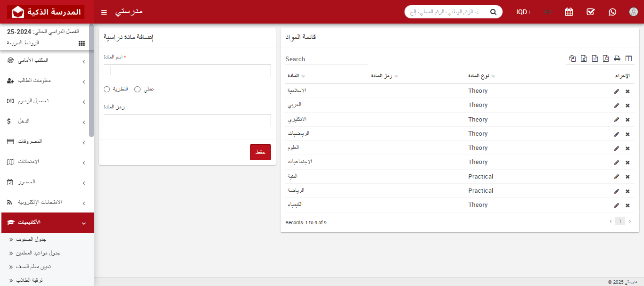This screenshot has height=286, width=644.
Task: Select the النظرية radio button
Action: pyautogui.click(x=107, y=89)
